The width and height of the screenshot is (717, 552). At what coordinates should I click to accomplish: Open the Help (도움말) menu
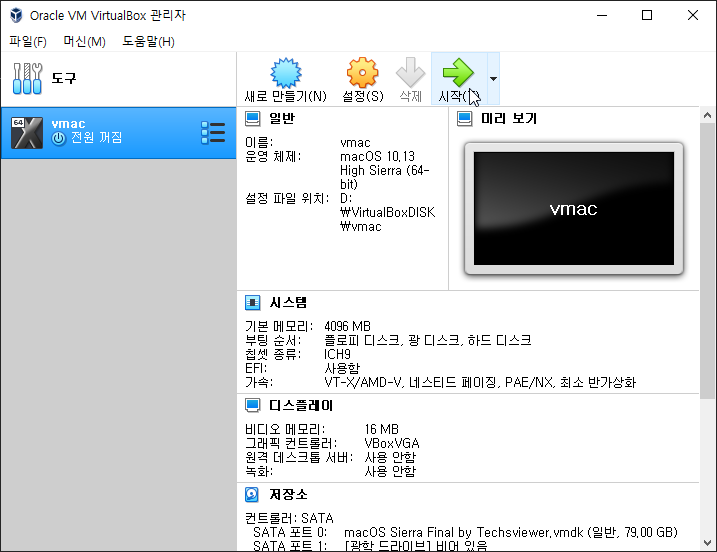148,42
